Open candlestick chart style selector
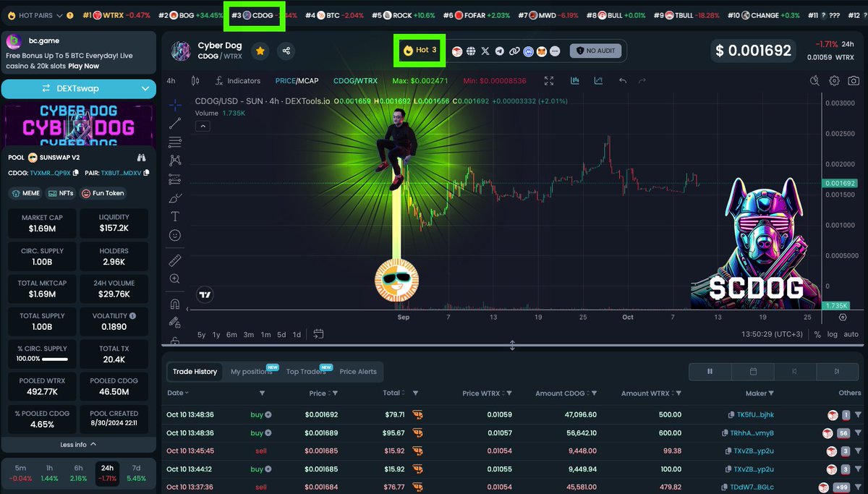This screenshot has width=868, height=494. tap(195, 81)
